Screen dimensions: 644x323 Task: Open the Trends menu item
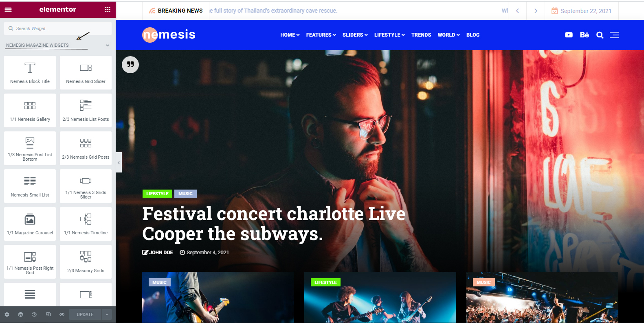click(421, 35)
